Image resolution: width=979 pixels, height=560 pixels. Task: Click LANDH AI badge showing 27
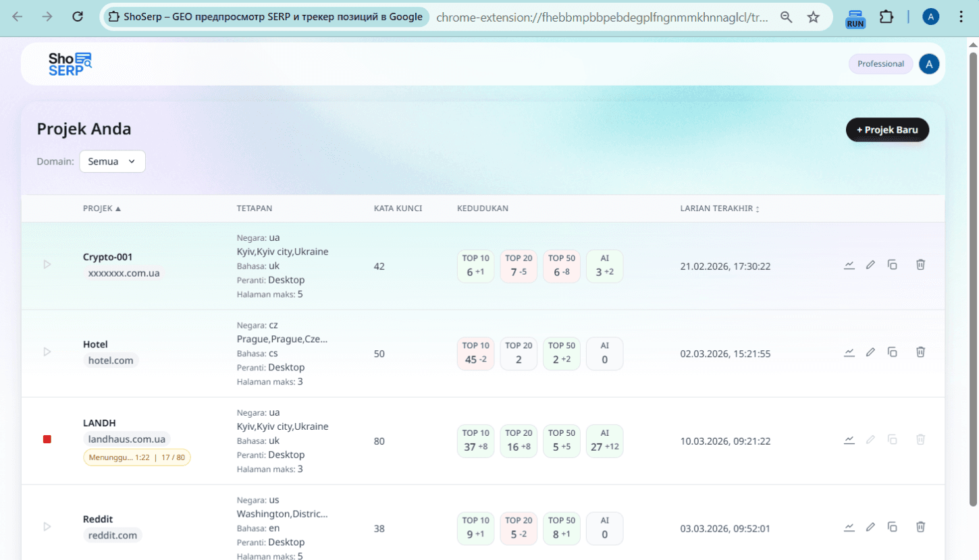pyautogui.click(x=604, y=441)
